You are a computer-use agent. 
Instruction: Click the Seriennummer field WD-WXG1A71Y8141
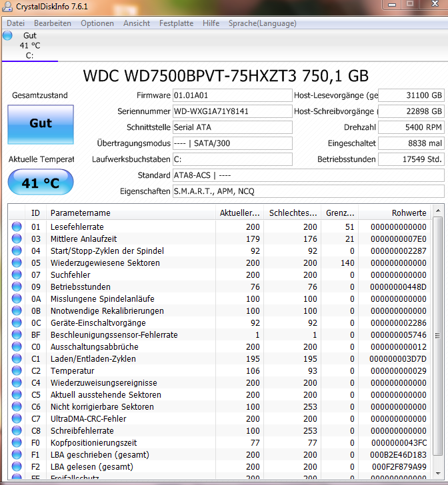pyautogui.click(x=232, y=111)
